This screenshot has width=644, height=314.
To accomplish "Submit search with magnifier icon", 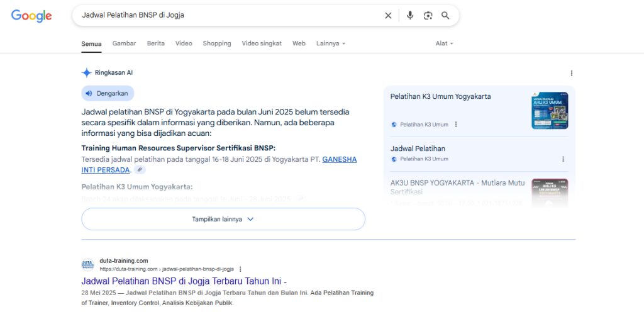I will [445, 16].
